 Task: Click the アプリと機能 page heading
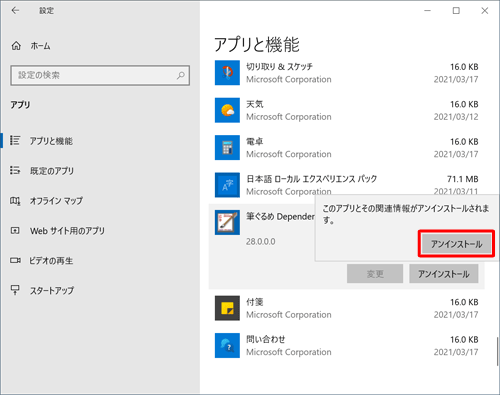pos(257,45)
